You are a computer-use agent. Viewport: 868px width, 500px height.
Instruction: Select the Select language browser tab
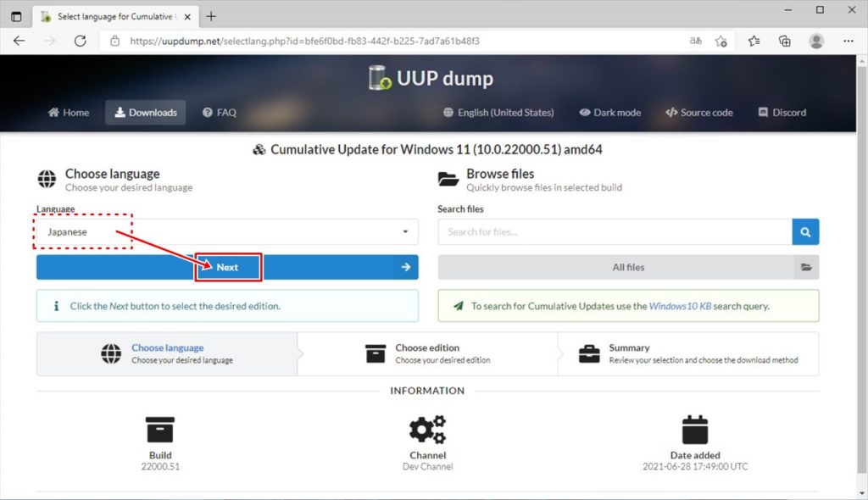[116, 17]
